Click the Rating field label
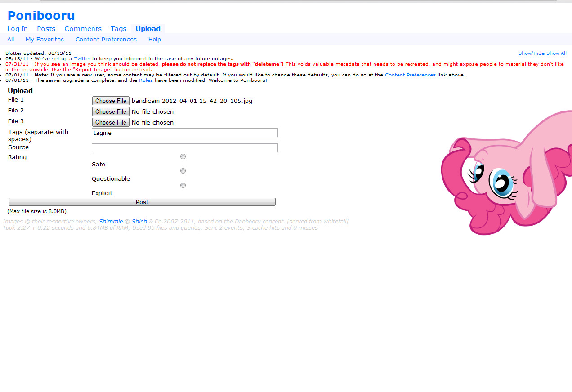This screenshot has width=572, height=392. (x=17, y=157)
